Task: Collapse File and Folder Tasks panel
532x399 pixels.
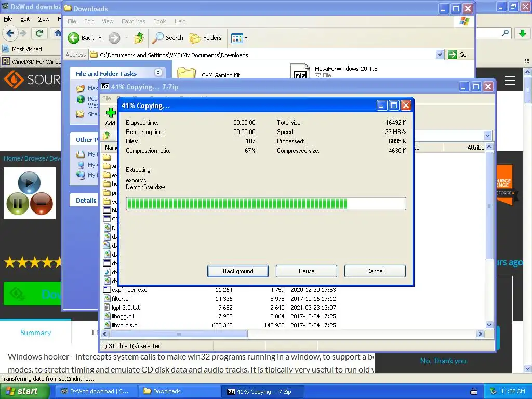Action: pyautogui.click(x=158, y=73)
